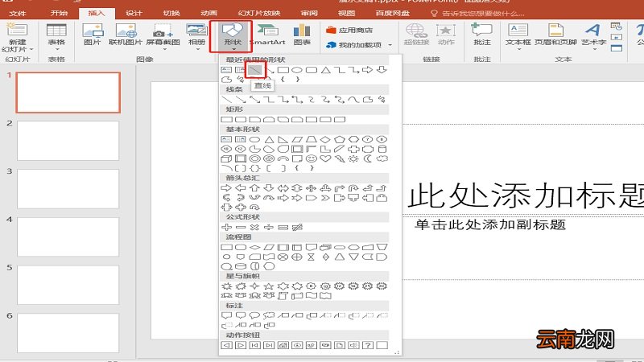Viewport: 644px width, 362px height.
Task: Choose the blank custom action button
Action: pos(382,345)
